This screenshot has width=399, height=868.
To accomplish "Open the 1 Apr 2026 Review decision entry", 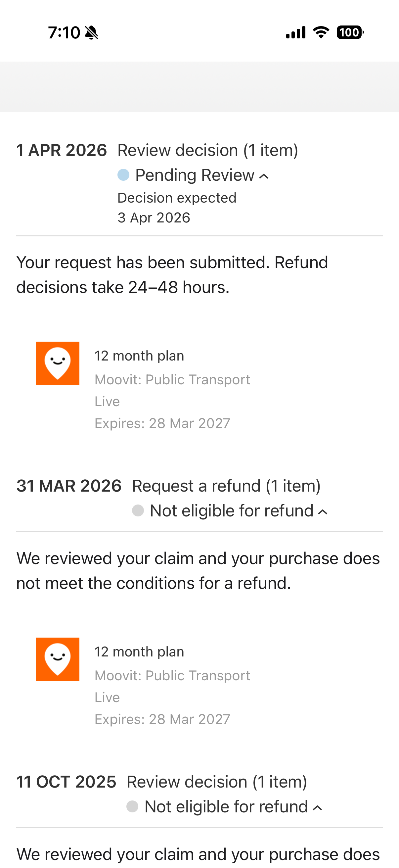I will (207, 150).
